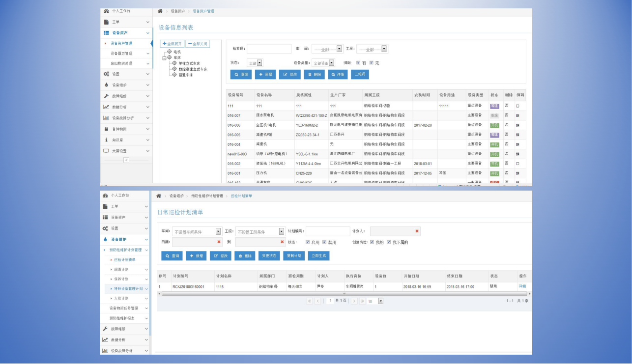
Task: Open the 详细 link for plan 1115
Action: coord(522,286)
